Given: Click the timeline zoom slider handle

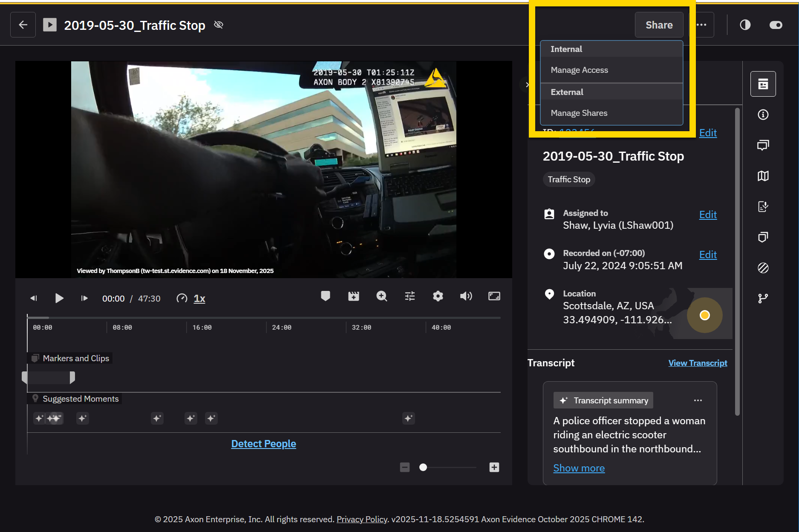Looking at the screenshot, I should 423,467.
